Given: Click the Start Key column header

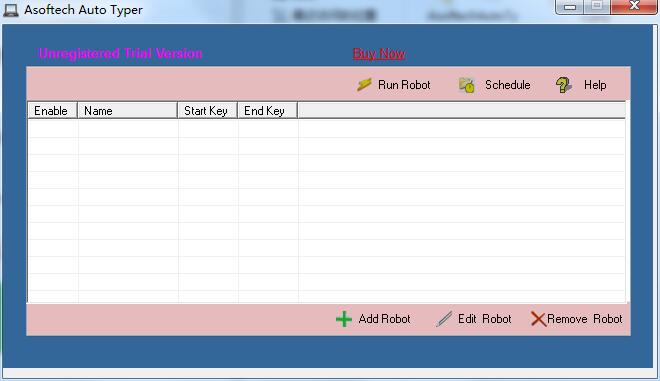Looking at the screenshot, I should coord(208,110).
